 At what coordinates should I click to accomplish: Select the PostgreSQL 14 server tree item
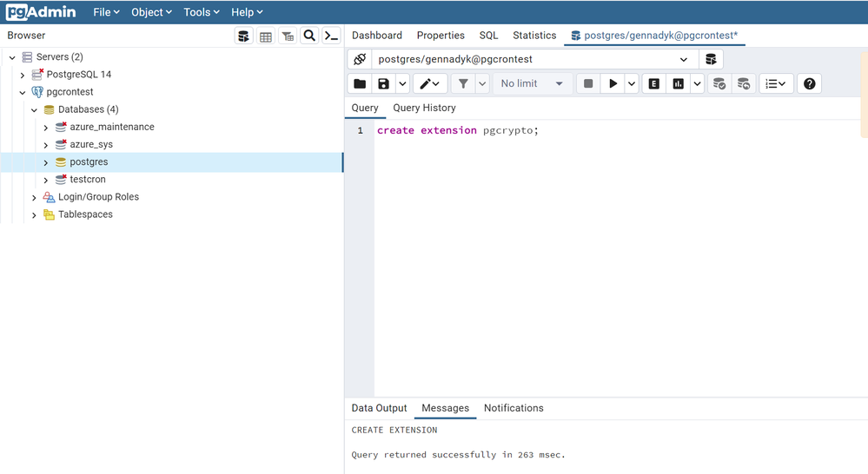[78, 74]
